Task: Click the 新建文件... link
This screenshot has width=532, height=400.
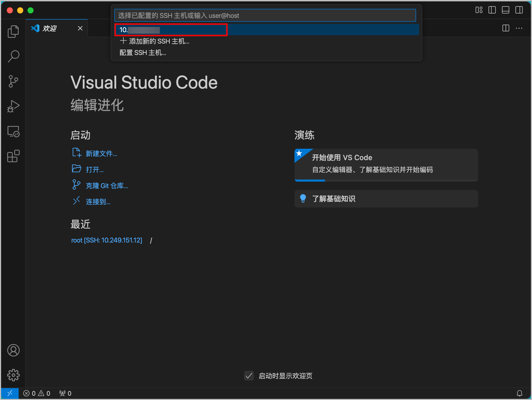Action: (101, 154)
